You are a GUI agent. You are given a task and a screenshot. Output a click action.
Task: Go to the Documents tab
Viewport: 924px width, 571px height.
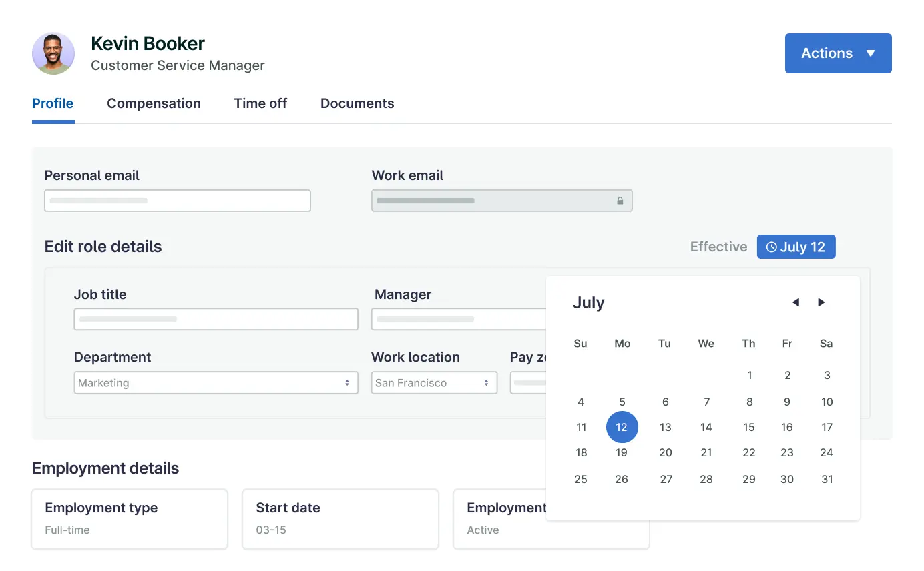tap(357, 103)
